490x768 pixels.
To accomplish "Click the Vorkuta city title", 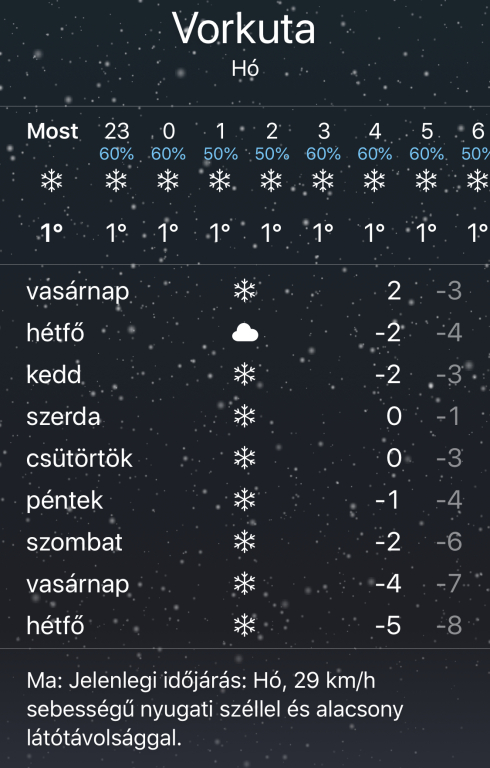I will pyautogui.click(x=244, y=28).
